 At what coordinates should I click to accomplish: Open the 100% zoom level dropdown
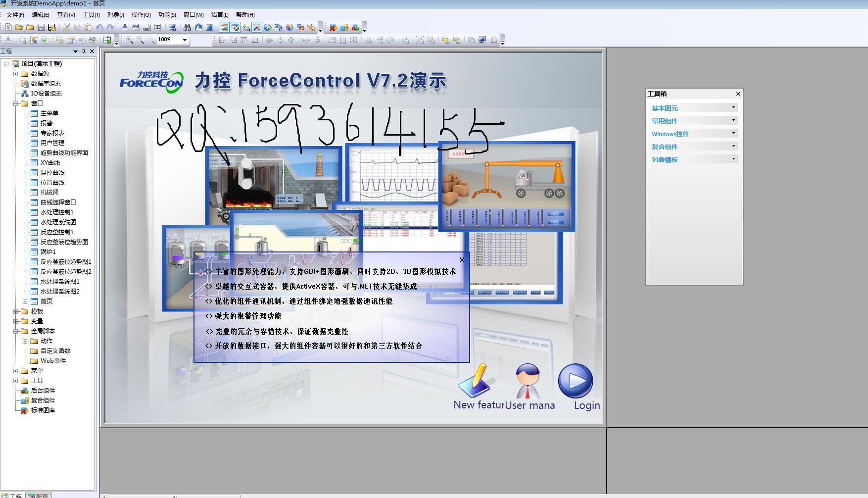tap(184, 40)
